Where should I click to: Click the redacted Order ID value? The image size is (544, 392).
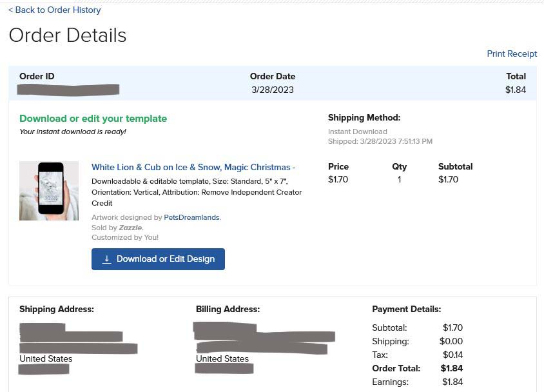[68, 90]
